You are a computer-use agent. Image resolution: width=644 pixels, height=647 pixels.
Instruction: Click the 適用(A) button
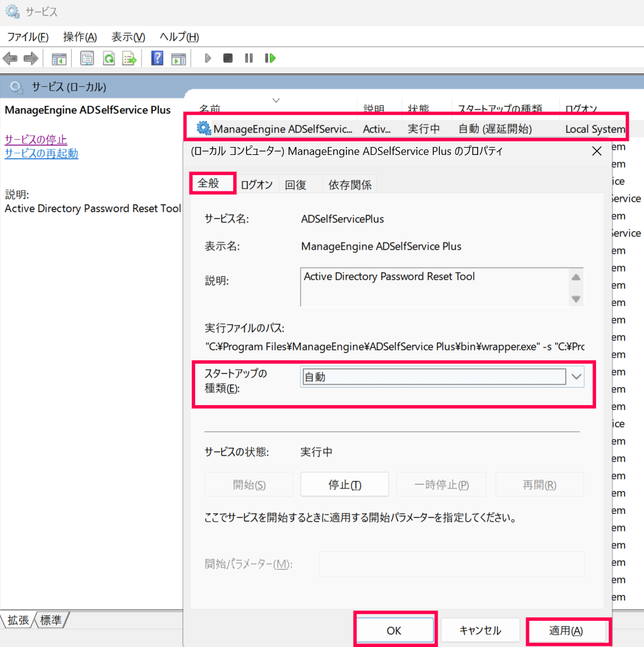coord(566,630)
